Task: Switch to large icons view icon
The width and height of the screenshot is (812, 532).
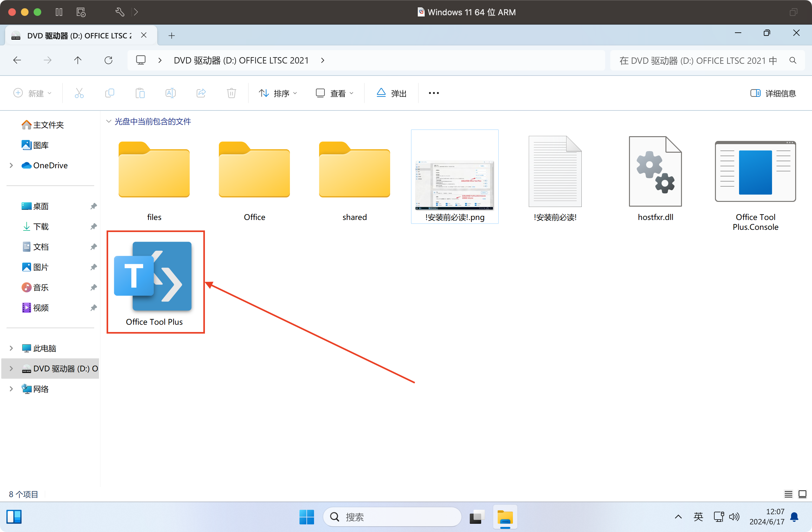Action: click(x=802, y=494)
